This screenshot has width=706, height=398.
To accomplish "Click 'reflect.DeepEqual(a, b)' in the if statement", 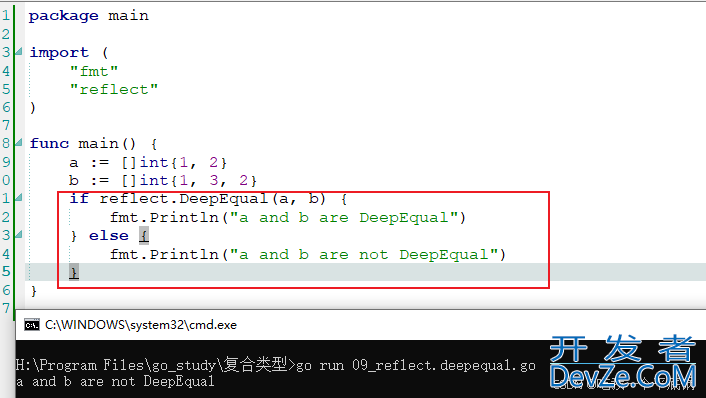I will pyautogui.click(x=213, y=199).
